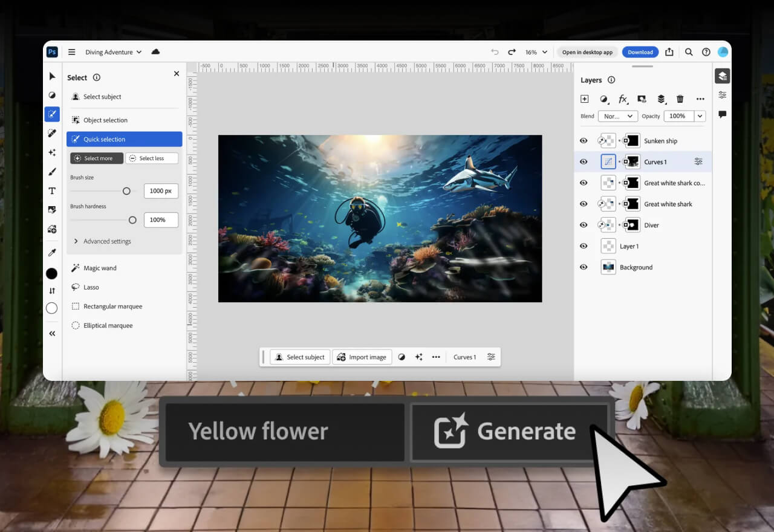Hide the Background layer

(x=584, y=267)
